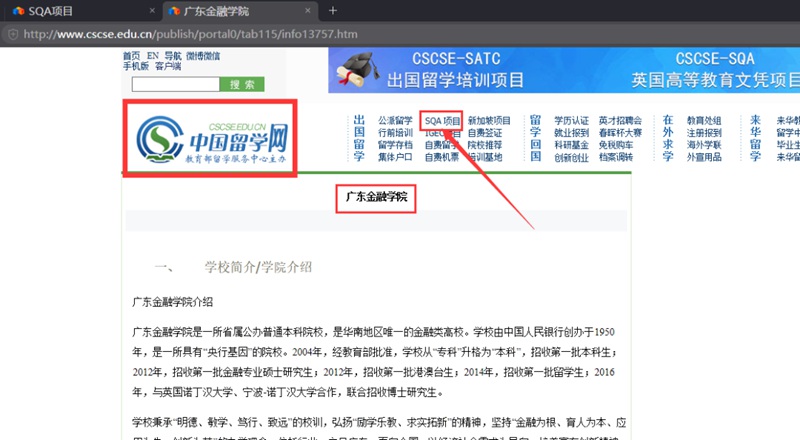800x440 pixels.
Task: Click the favicon of the SQA项目 tab
Action: 19,11
